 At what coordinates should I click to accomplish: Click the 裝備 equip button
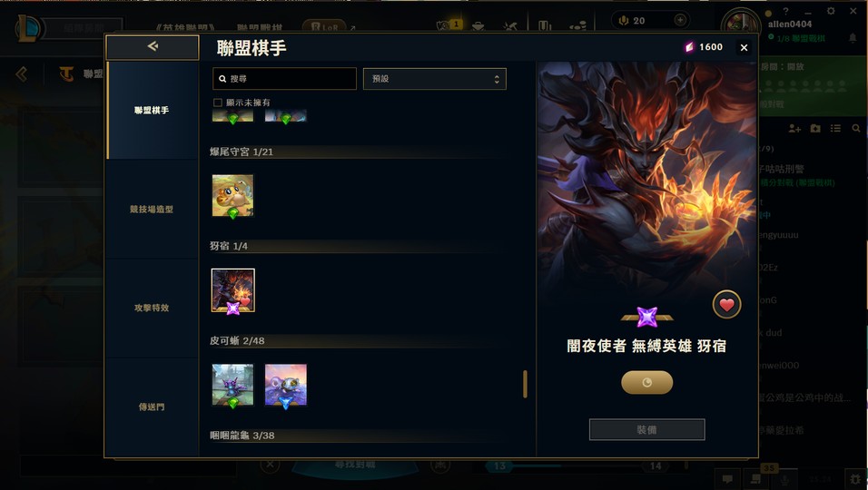(x=646, y=429)
